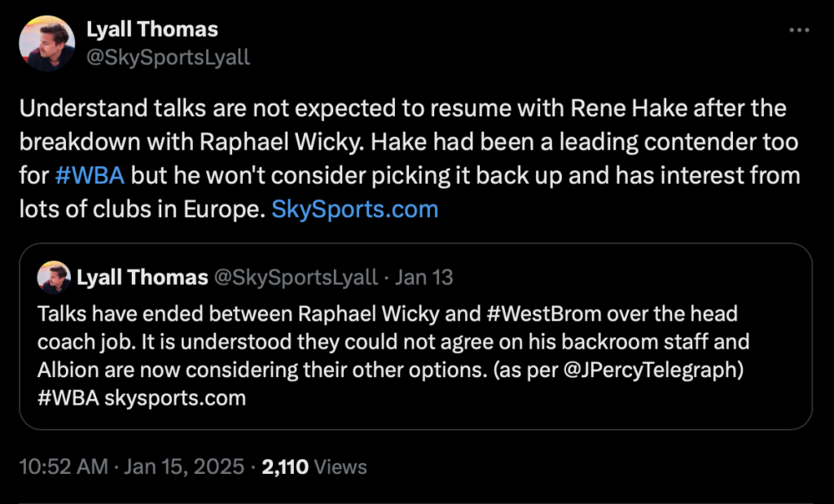Open the Jan 13 quoted tweet date
Screen dimensions: 834x504
(x=424, y=278)
